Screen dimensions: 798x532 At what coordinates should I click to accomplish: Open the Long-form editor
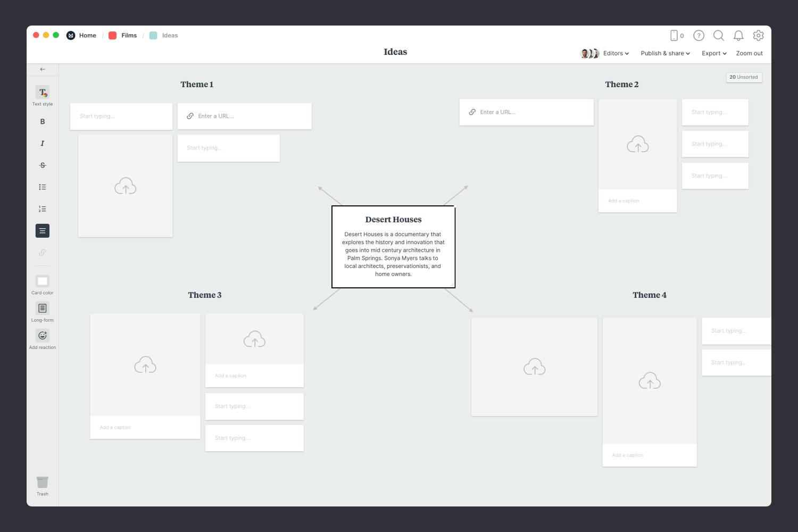[42, 311]
